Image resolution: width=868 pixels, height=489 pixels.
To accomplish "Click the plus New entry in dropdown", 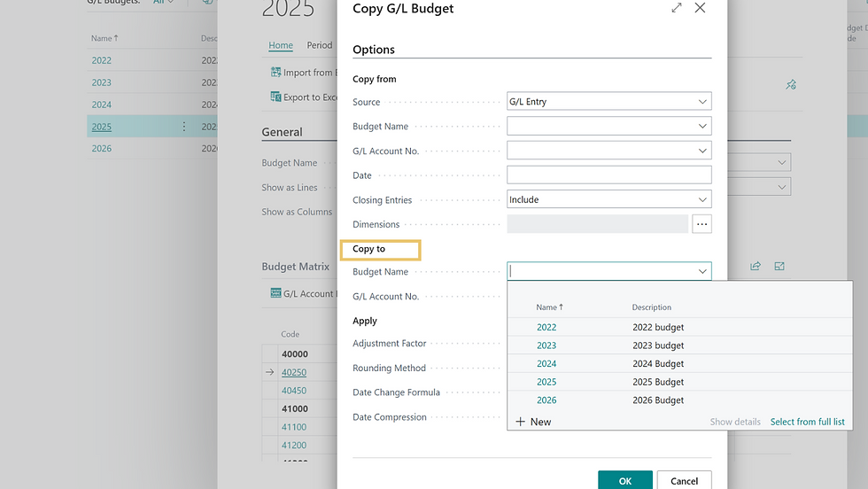I will pyautogui.click(x=533, y=422).
